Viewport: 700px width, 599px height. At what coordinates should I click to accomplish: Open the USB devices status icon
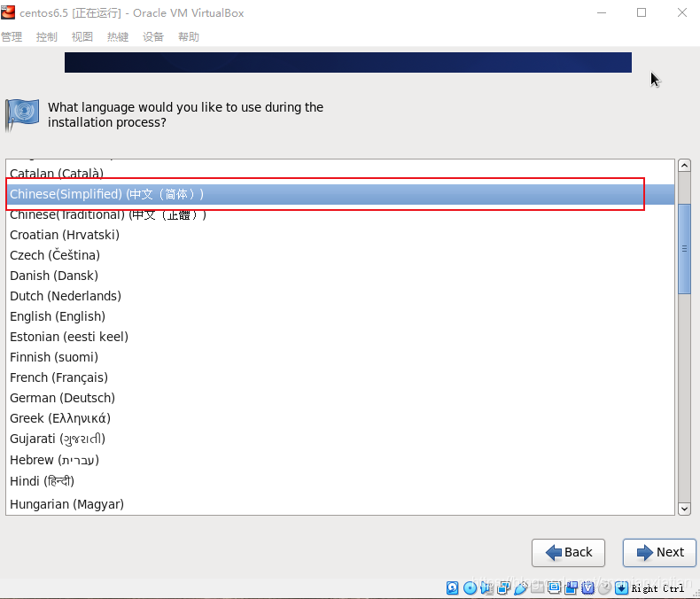point(520,587)
